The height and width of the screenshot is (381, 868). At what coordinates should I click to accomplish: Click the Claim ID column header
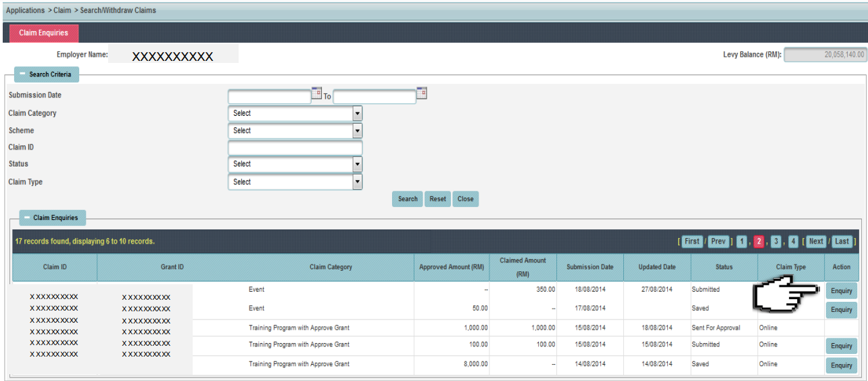click(55, 267)
